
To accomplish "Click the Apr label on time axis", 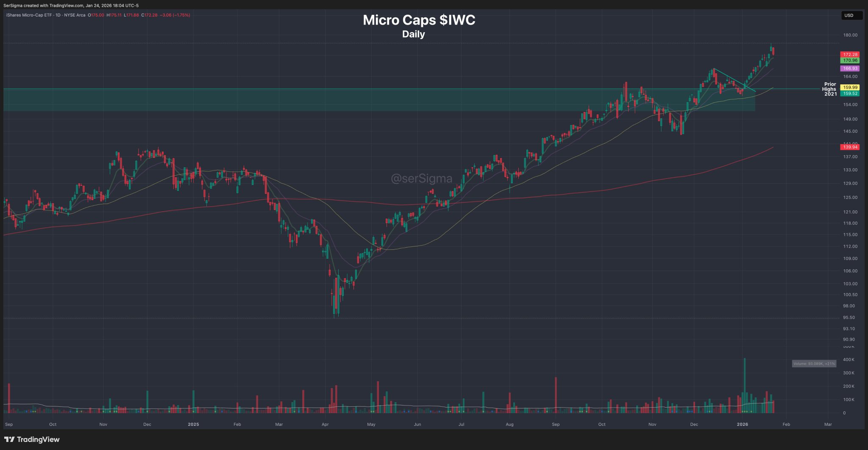I will coord(325,424).
